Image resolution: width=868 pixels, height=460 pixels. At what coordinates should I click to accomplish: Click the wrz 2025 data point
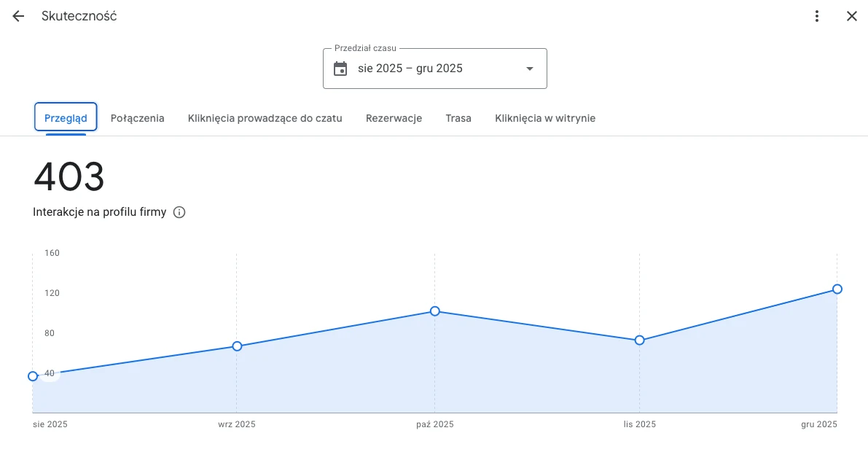(237, 346)
